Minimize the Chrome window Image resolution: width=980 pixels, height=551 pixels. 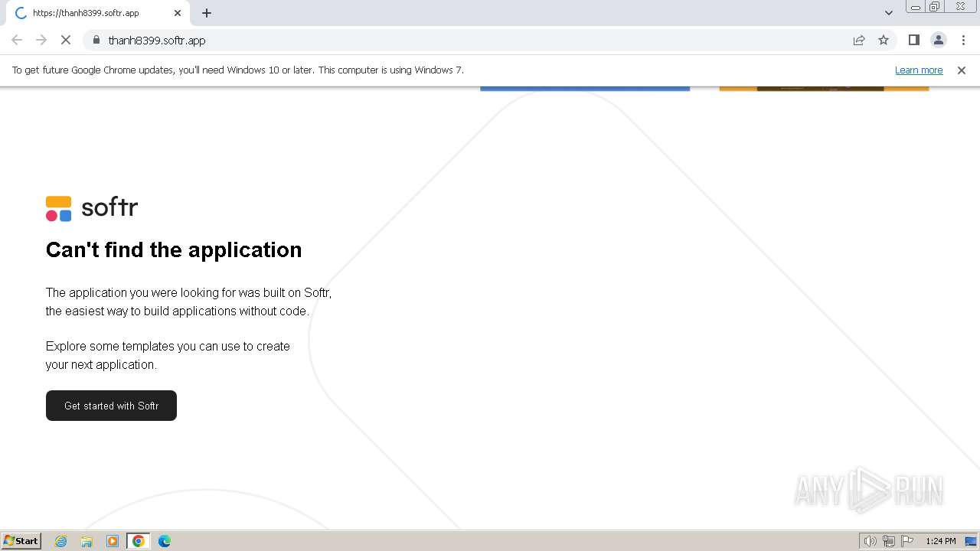916,7
